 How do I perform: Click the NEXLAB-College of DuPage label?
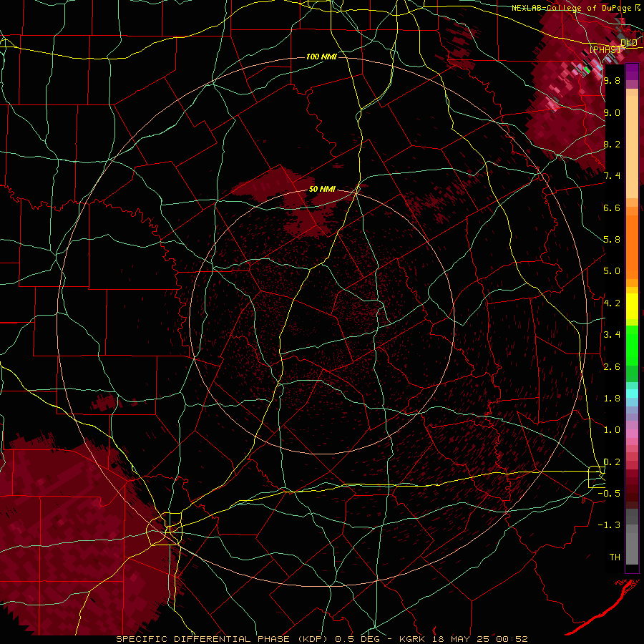(571, 8)
